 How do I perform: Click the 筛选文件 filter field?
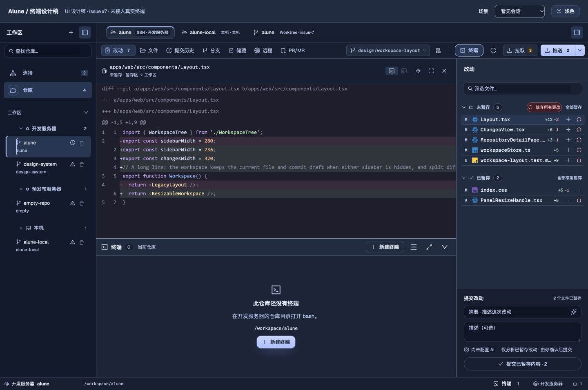tap(522, 89)
